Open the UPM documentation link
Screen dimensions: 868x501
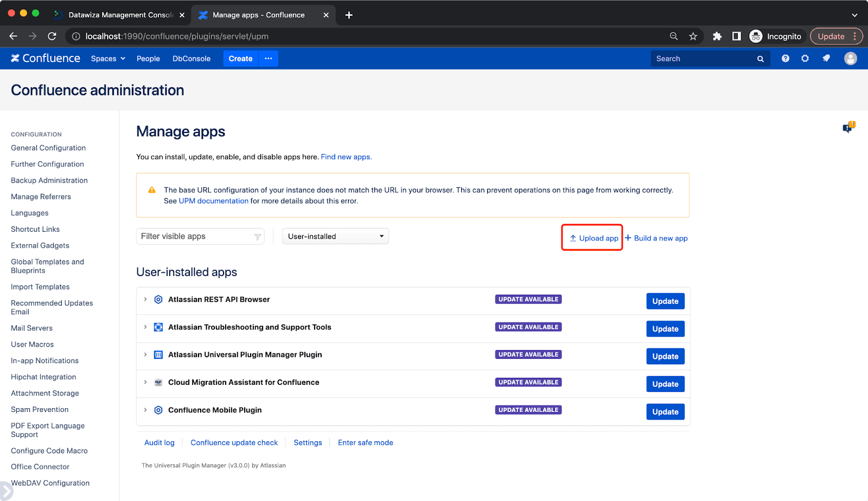[214, 201]
